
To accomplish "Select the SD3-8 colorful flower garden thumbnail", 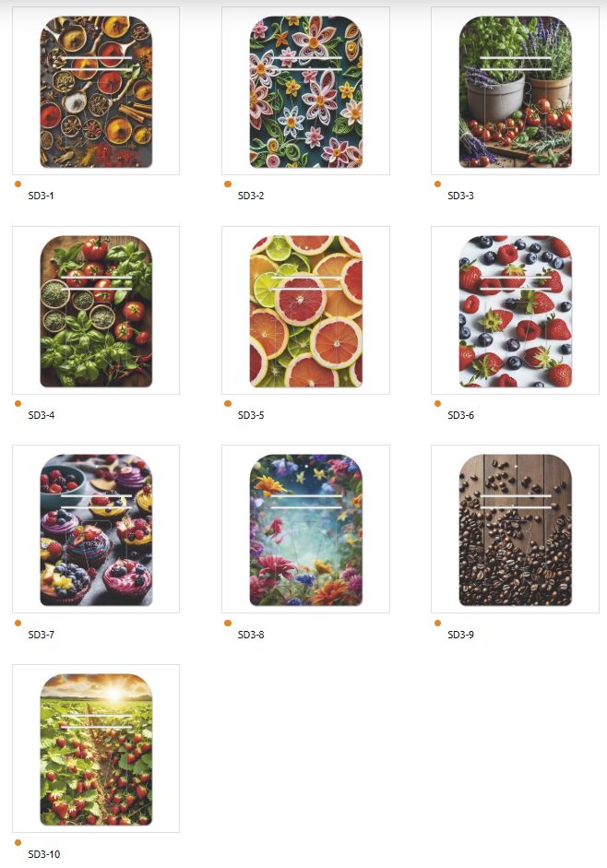I will point(305,529).
